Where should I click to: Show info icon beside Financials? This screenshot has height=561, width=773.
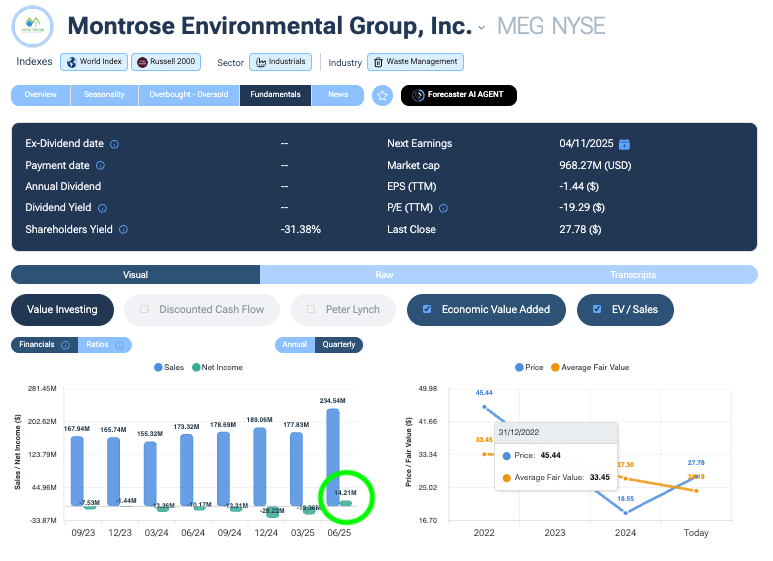click(x=65, y=345)
